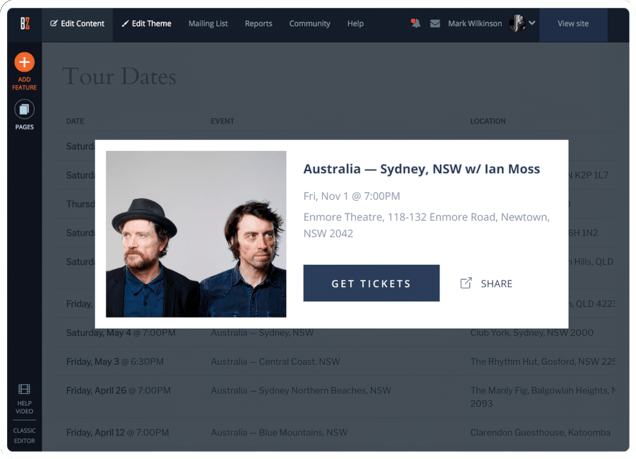The width and height of the screenshot is (636, 459).
Task: Open the Community menu
Action: pyautogui.click(x=310, y=23)
